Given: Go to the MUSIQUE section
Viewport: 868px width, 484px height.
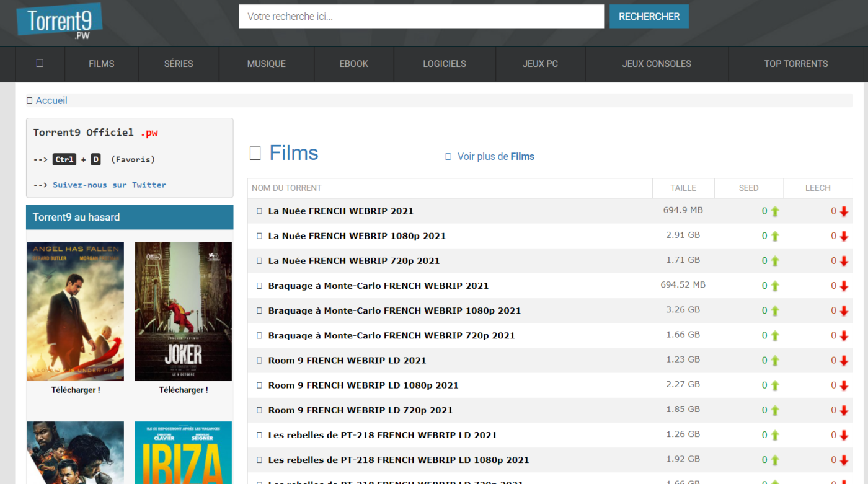Looking at the screenshot, I should click(267, 64).
